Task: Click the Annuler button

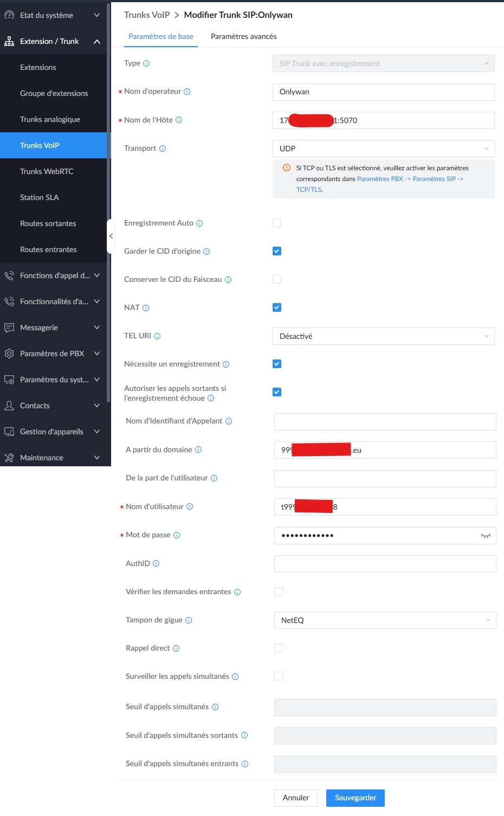Action: click(x=296, y=798)
